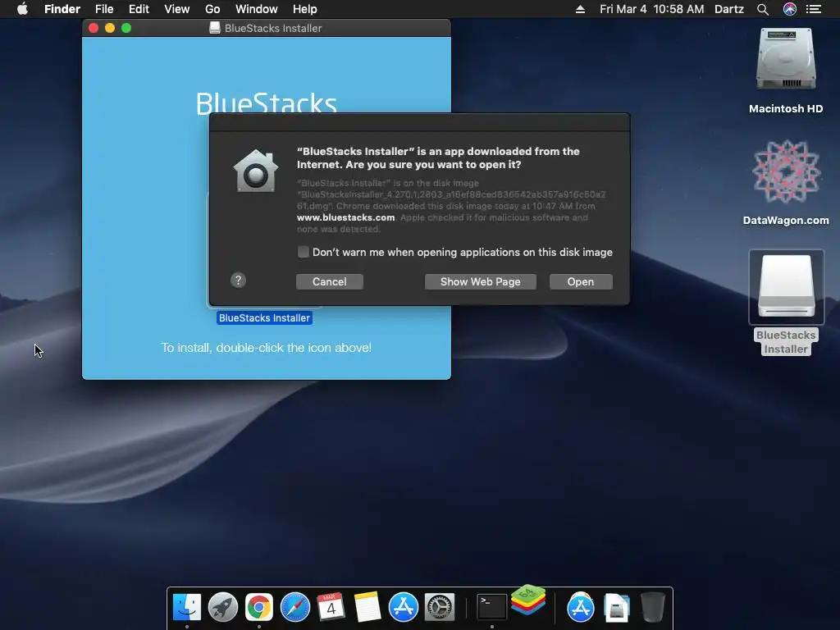Screen dimensions: 840x630
Task: Click the BlueStacks Installer window title icon
Action: [215, 28]
